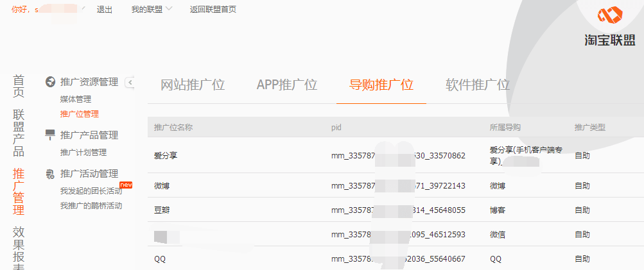Screen dimensions: 644x270
Task: Open 我发起的团长活动 menu item
Action: click(x=91, y=191)
